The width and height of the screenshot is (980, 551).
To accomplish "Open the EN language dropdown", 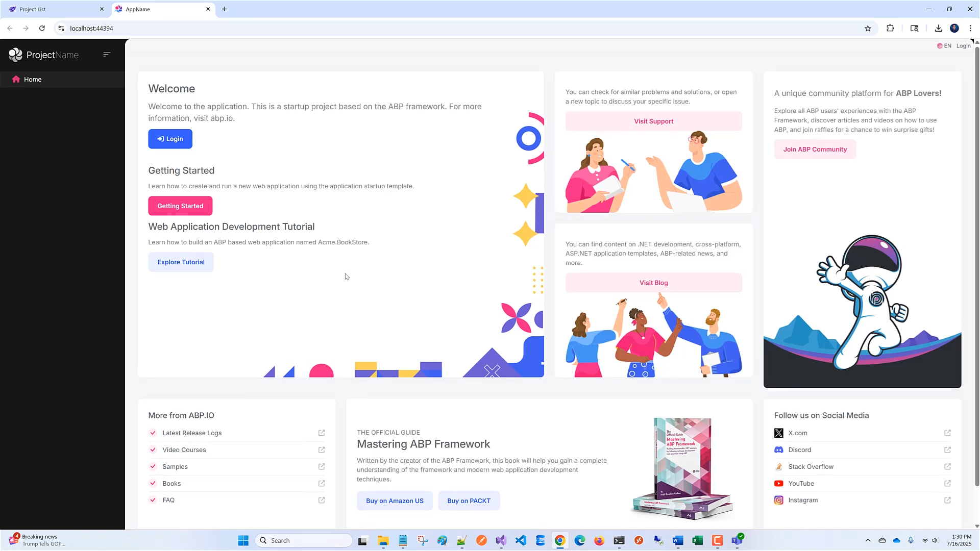I will pos(944,46).
